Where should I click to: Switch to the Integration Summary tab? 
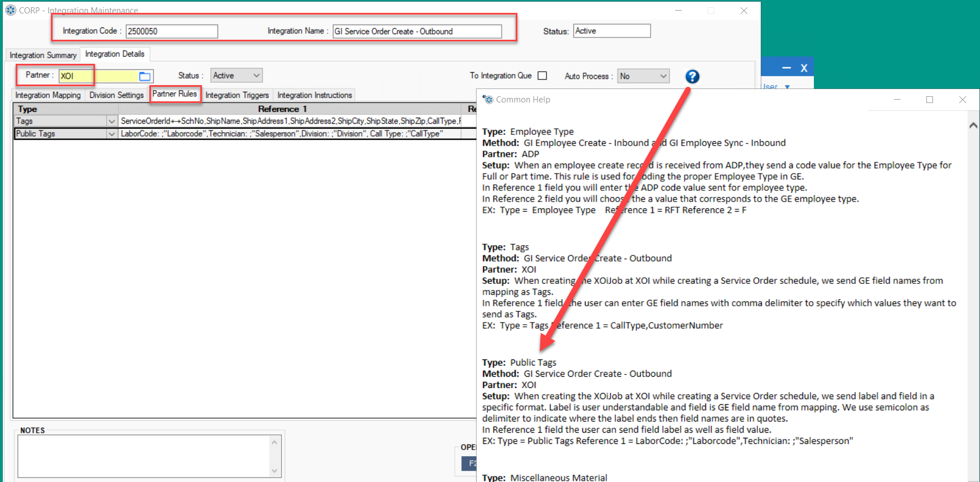[x=43, y=55]
